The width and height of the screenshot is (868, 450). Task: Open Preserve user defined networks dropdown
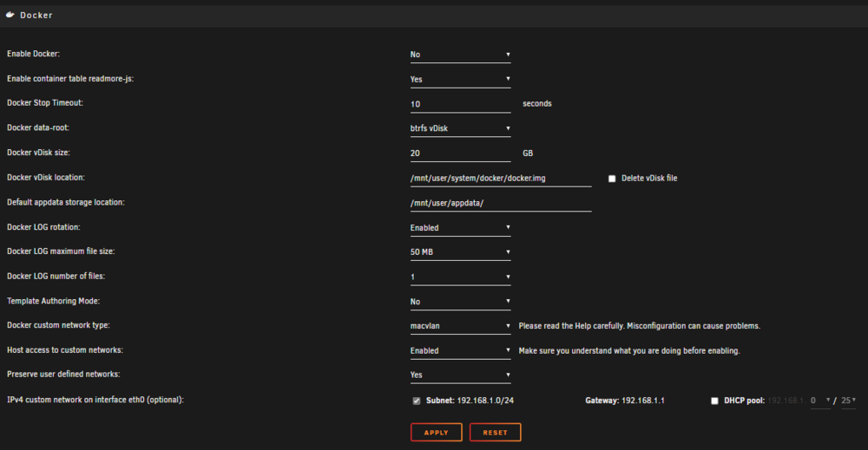click(460, 375)
